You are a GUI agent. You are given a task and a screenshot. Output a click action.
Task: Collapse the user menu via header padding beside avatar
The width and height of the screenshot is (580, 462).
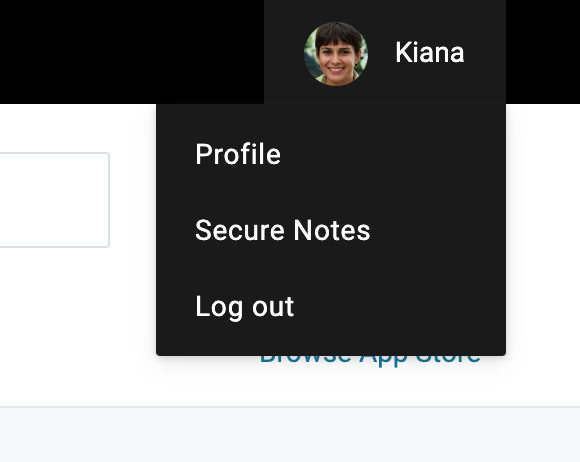284,52
